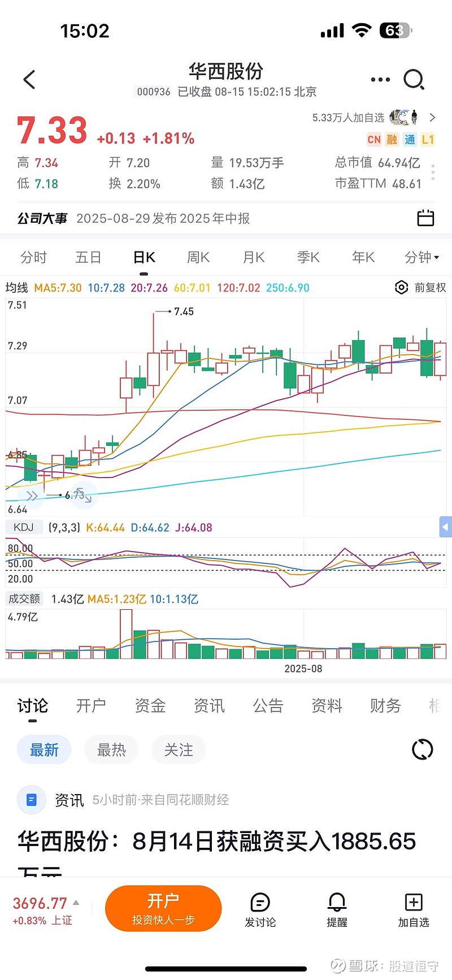Filter discussions by 最新
Viewport: 452px width, 980px height.
(x=44, y=749)
